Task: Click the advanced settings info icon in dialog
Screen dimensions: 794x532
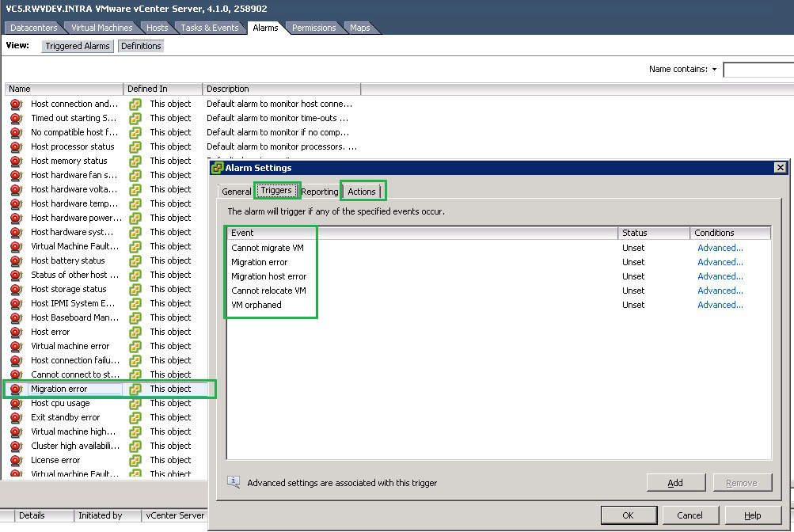Action: tap(234, 482)
